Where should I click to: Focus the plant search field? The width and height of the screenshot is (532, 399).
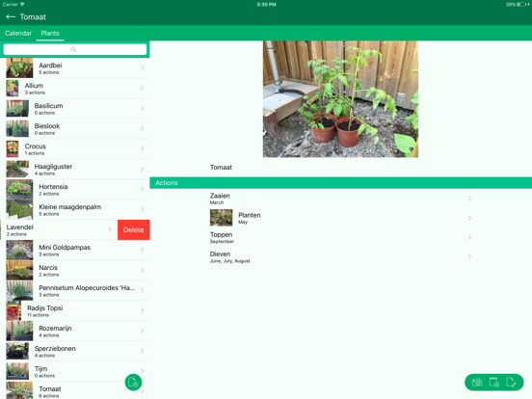[x=75, y=49]
